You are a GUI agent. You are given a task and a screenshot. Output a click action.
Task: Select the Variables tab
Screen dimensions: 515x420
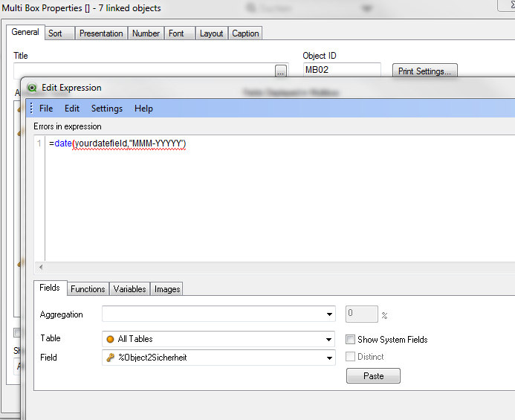(130, 289)
